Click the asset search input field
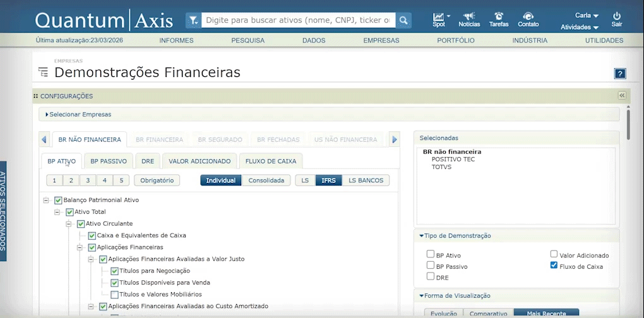The image size is (644, 318). click(x=298, y=20)
